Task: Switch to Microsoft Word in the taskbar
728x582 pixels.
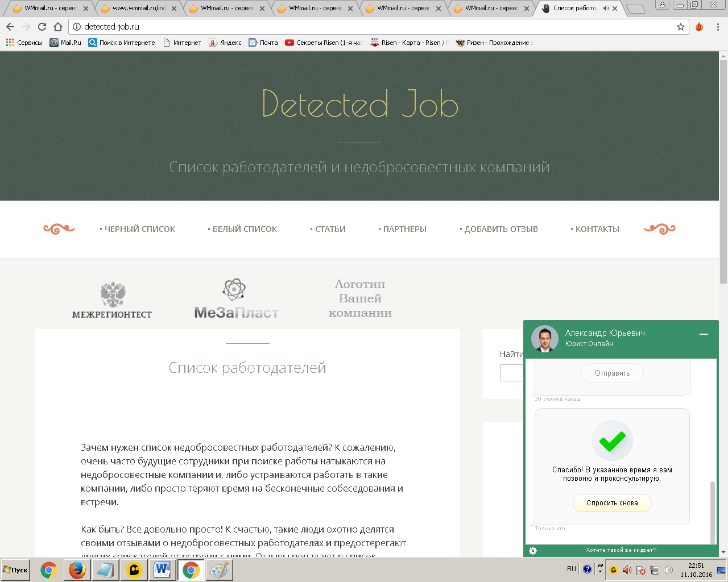Action: 162,570
